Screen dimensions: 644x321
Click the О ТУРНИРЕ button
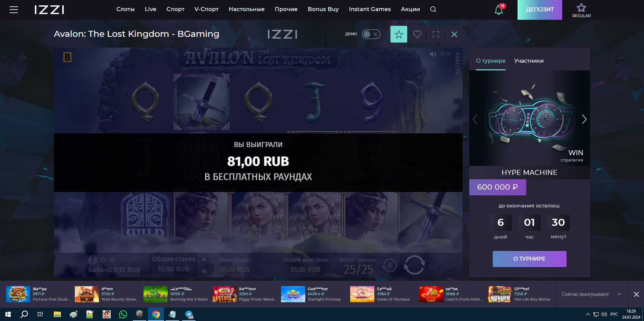click(x=529, y=259)
